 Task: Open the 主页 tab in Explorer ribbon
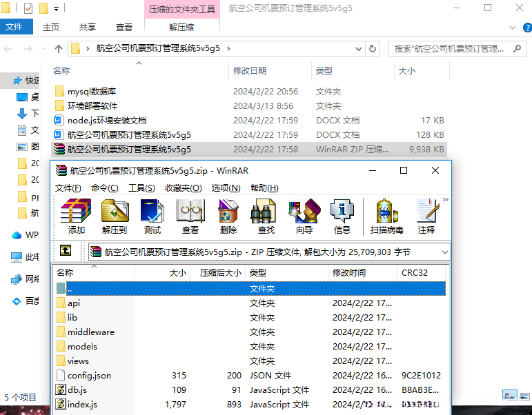[51, 27]
